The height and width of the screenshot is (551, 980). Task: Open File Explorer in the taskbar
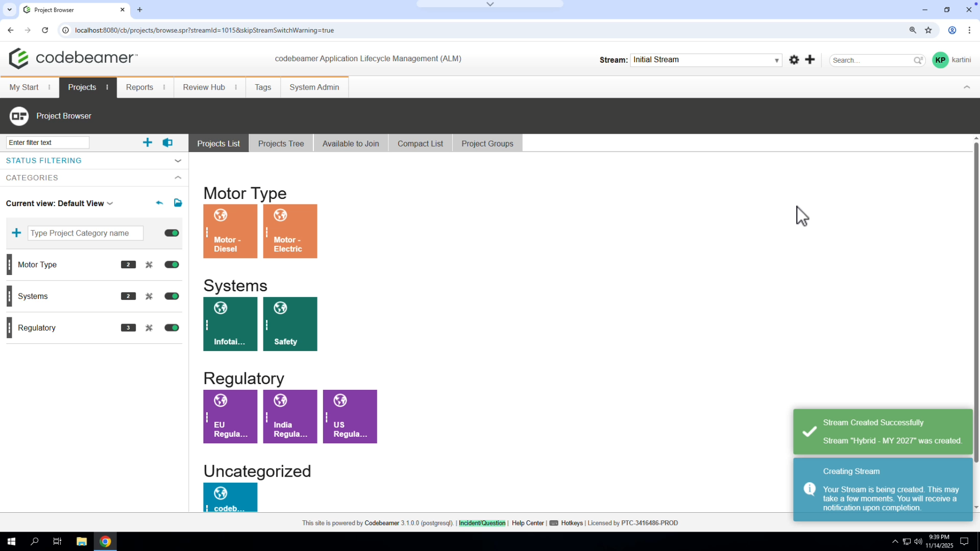click(x=82, y=541)
